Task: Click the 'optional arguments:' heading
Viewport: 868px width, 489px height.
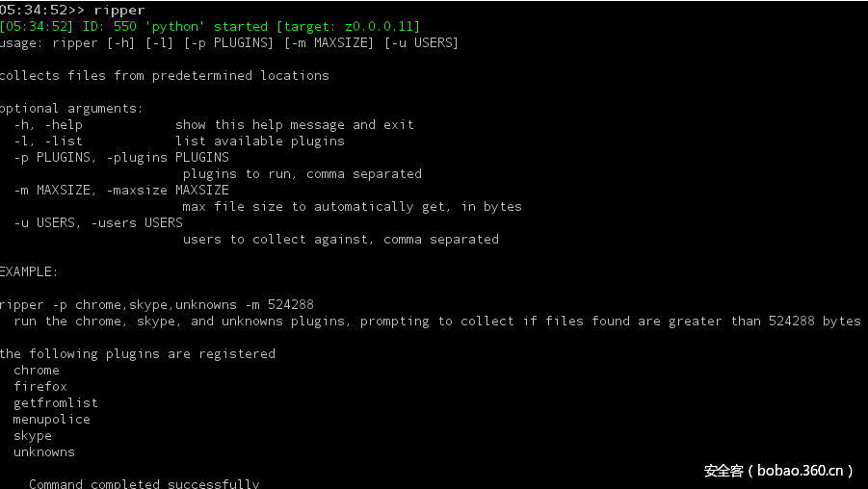Action: 72,108
